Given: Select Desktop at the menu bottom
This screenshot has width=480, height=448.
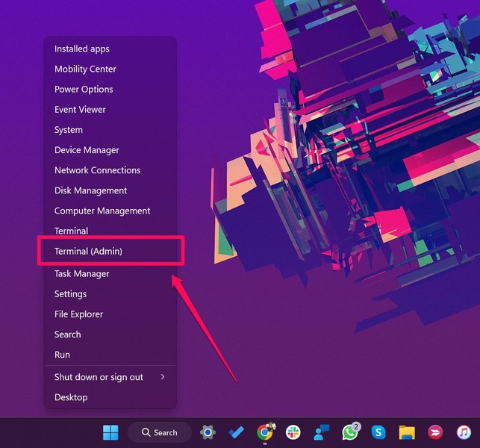Looking at the screenshot, I should pos(70,397).
